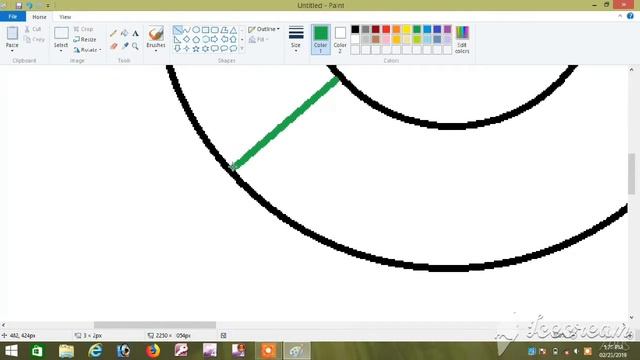Collapse the ribbon with the chevron
This screenshot has height=360, width=640.
(x=620, y=16)
